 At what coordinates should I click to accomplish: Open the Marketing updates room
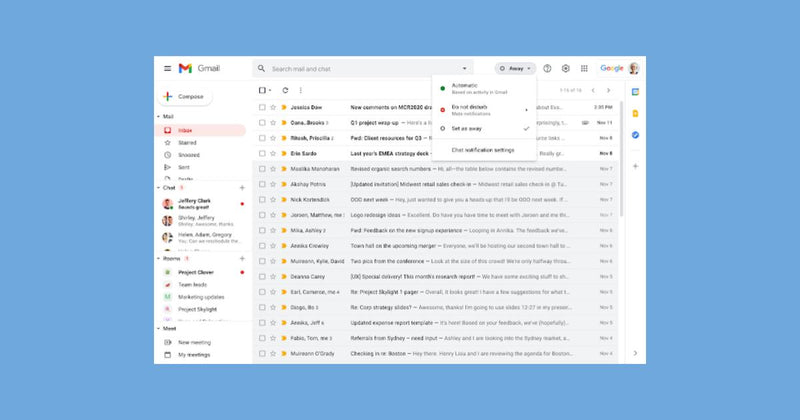coord(200,297)
